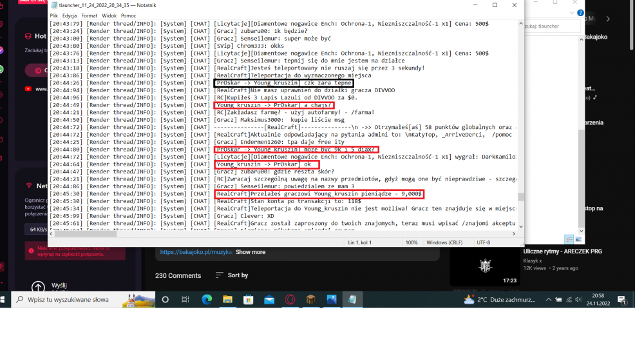Open the Edycja menu

tap(69, 15)
